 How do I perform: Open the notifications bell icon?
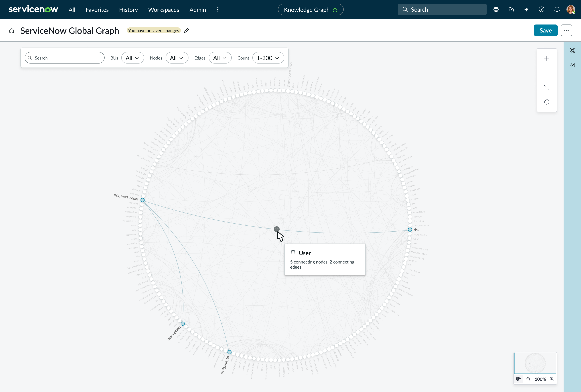pyautogui.click(x=557, y=9)
